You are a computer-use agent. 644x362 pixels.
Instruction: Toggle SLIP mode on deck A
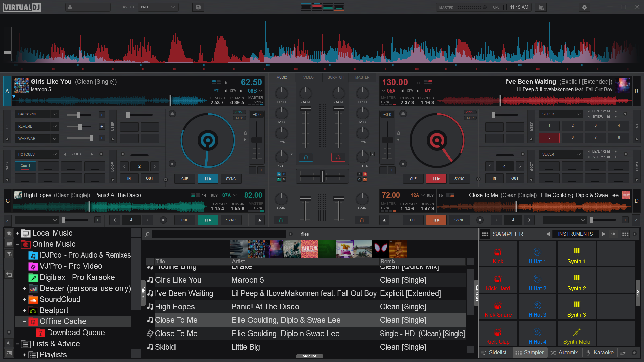(x=239, y=118)
